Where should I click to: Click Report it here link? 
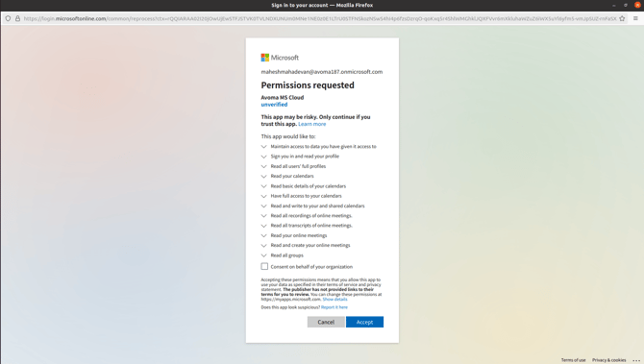tap(334, 307)
